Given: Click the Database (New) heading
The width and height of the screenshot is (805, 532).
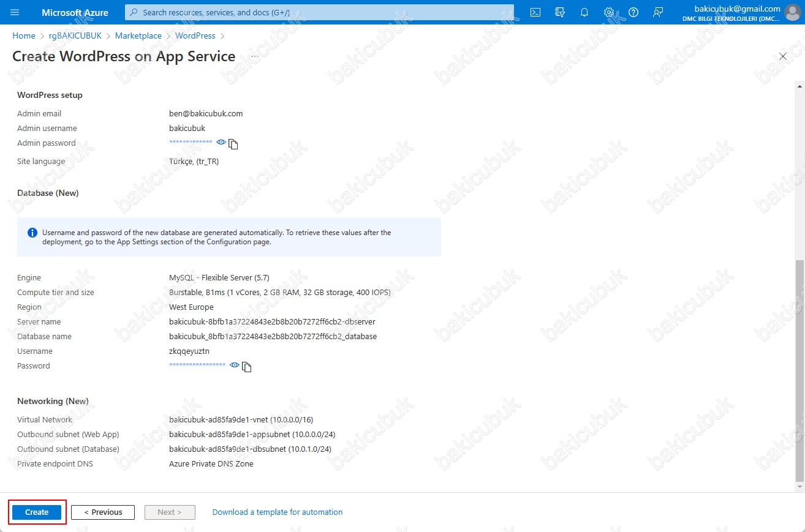Looking at the screenshot, I should pyautogui.click(x=48, y=193).
